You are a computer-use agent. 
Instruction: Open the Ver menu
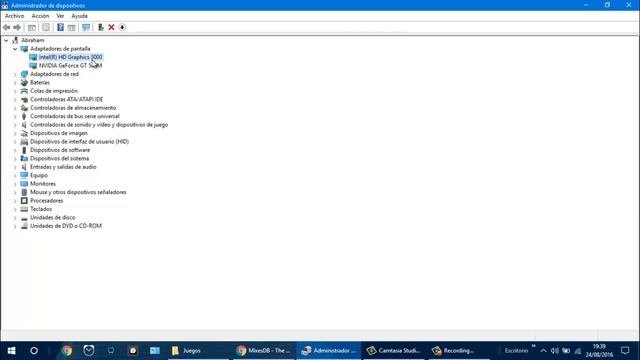(x=60, y=16)
